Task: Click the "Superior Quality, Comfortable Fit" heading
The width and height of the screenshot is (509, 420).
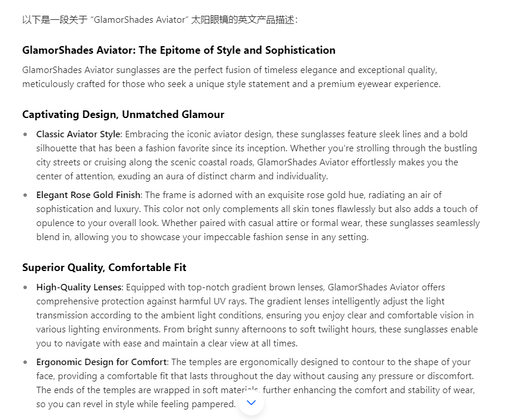Action: pyautogui.click(x=104, y=268)
